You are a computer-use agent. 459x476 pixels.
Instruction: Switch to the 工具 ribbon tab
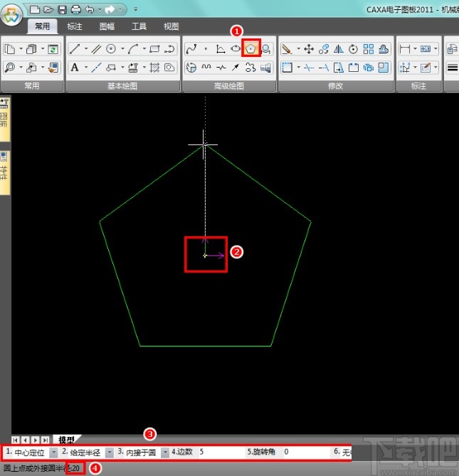[x=139, y=26]
